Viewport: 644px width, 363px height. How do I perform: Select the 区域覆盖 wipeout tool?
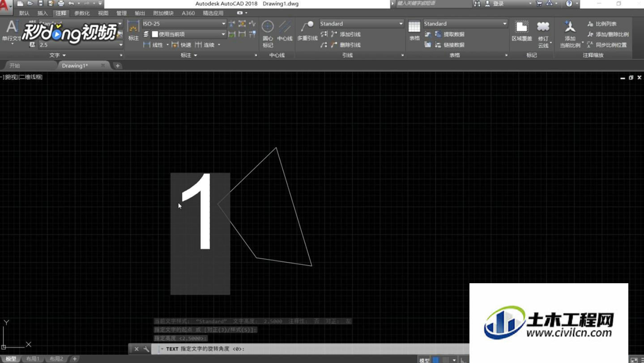click(522, 31)
